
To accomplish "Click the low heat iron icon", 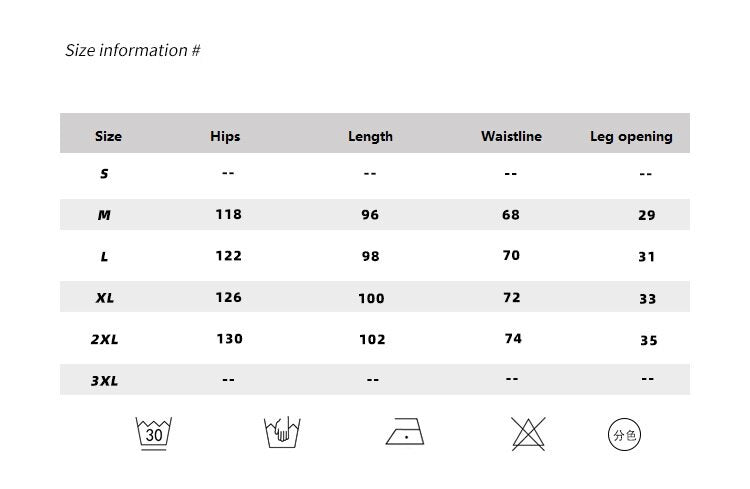I will pos(405,432).
